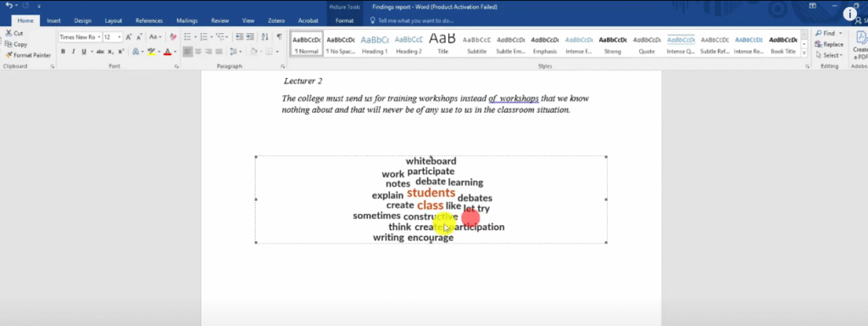Open the Find dropdown arrow
The height and width of the screenshot is (326, 868).
tap(840, 33)
